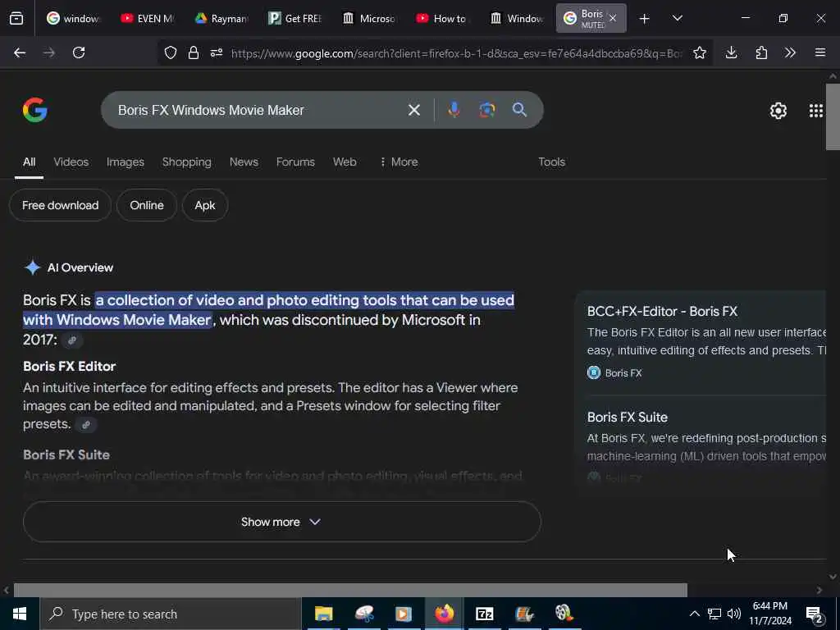The image size is (840, 630).
Task: Open the Movie Maker film strip taskbar icon
Action: pyautogui.click(x=524, y=614)
